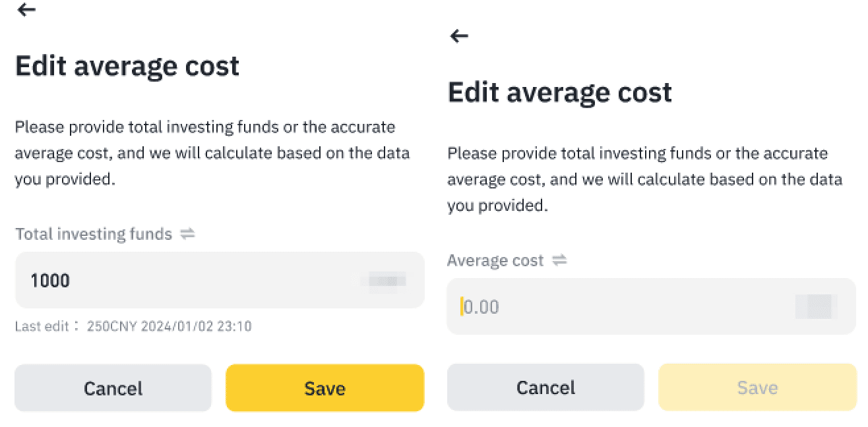Click the back arrow above the Total investing funds form

tap(26, 10)
